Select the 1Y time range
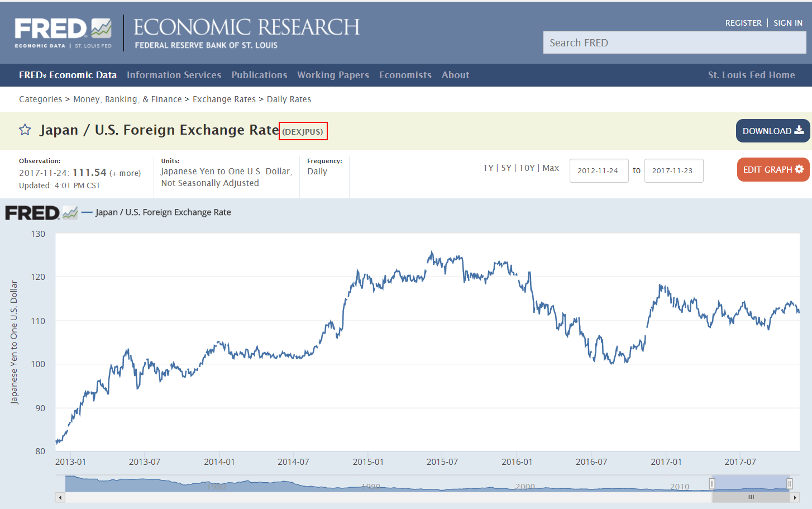The width and height of the screenshot is (812, 509). (488, 168)
